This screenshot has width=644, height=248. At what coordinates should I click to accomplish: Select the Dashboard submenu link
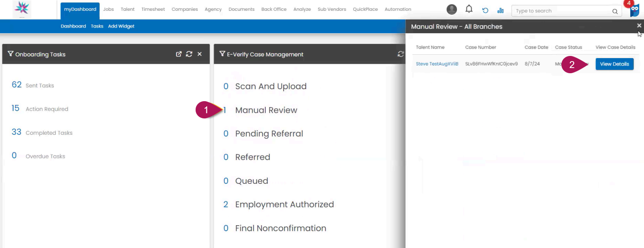[x=74, y=26]
